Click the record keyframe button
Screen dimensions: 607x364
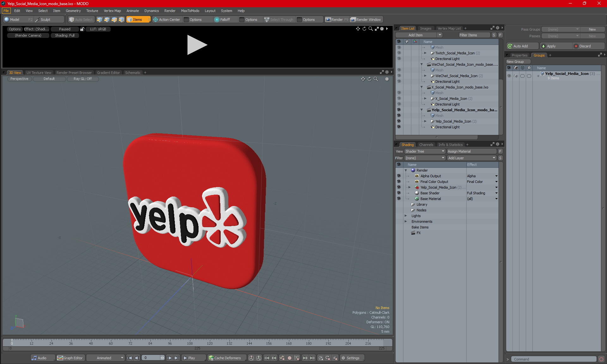(289, 358)
